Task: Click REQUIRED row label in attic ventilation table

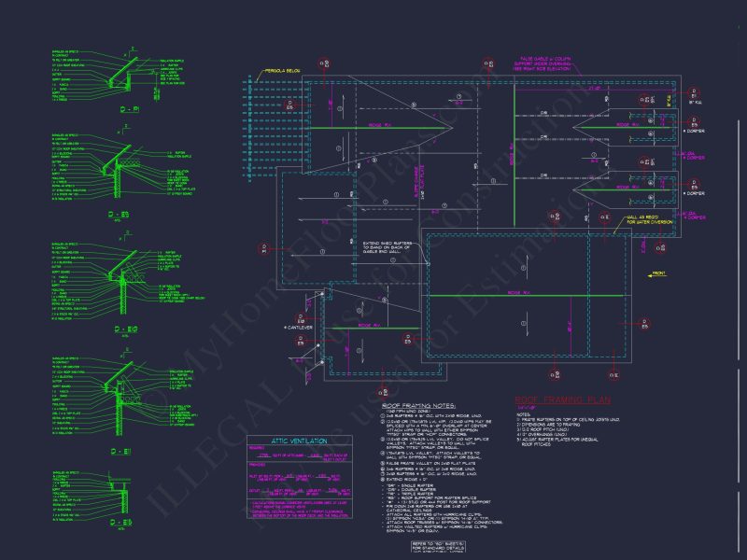Action: 256,448
